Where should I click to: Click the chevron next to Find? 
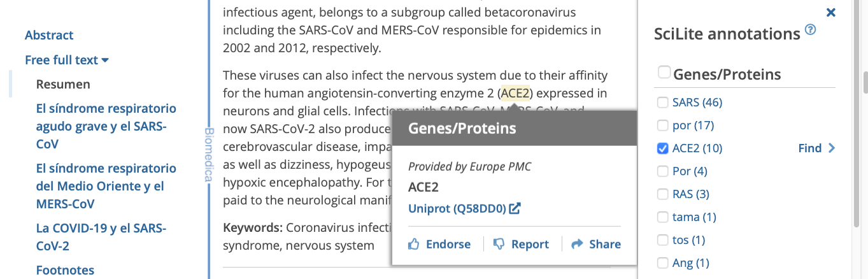click(831, 148)
